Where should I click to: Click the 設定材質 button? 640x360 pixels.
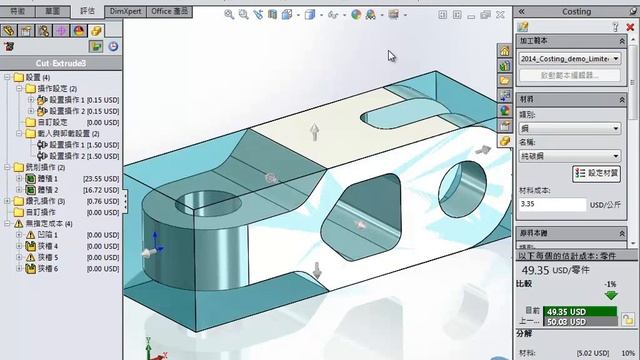(597, 173)
